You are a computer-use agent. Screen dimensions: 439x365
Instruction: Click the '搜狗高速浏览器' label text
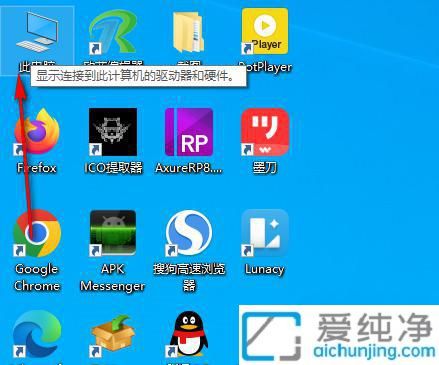189,277
